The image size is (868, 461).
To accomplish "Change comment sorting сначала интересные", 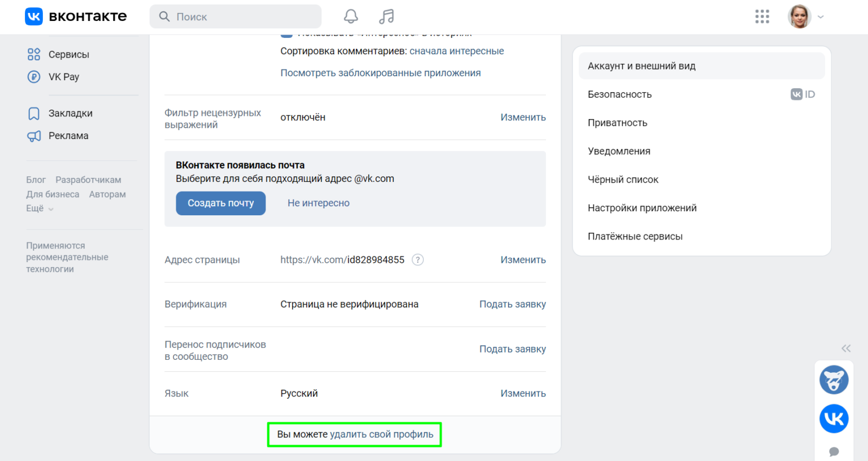I will (457, 51).
